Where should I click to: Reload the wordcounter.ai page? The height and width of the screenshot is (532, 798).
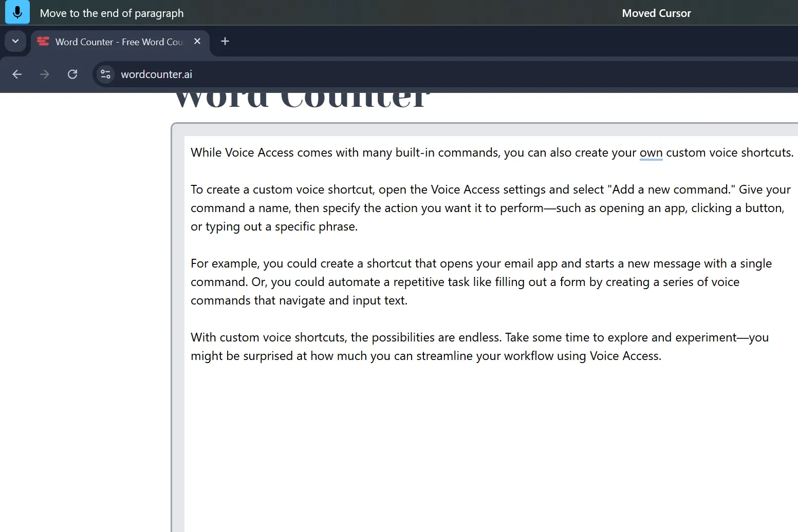tap(72, 74)
